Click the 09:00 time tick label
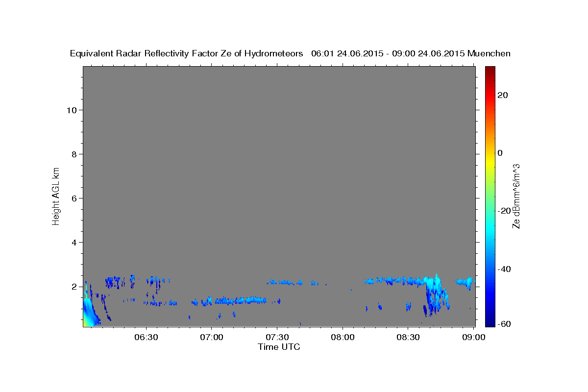 (473, 338)
